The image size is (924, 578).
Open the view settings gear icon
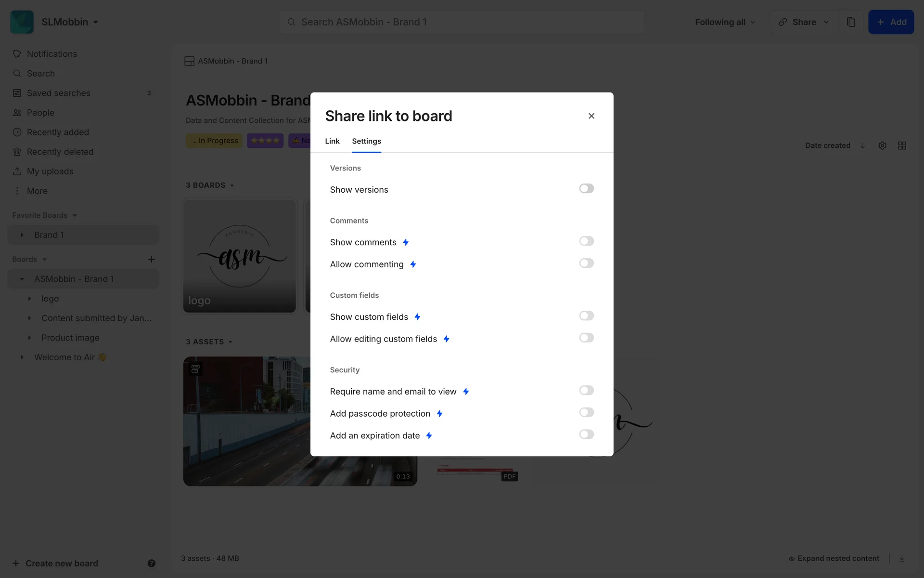click(882, 145)
